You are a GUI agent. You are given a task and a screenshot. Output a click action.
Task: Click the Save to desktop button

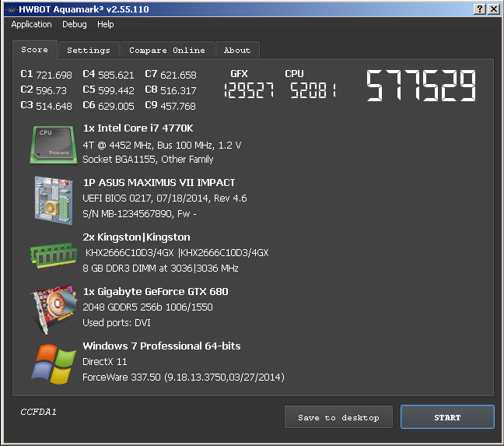pyautogui.click(x=338, y=417)
